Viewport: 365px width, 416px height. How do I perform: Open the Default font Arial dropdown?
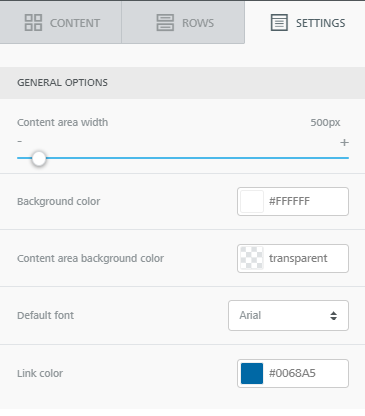(x=288, y=315)
